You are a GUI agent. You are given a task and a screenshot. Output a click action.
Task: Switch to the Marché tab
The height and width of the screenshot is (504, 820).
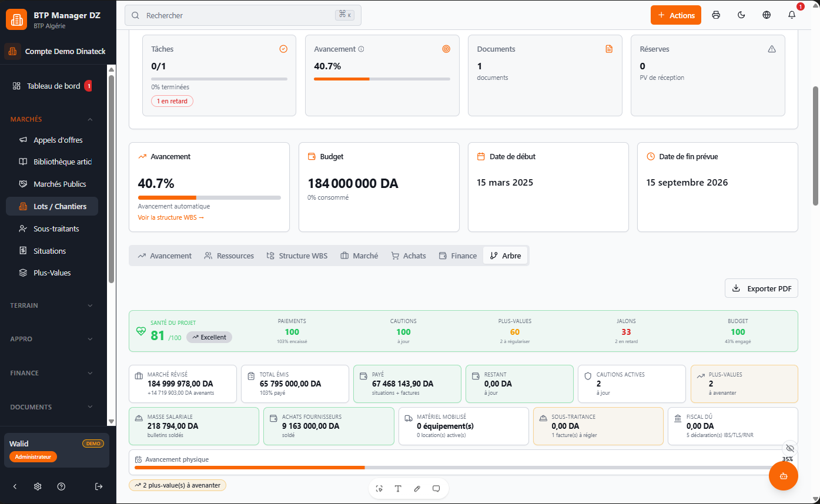click(359, 256)
